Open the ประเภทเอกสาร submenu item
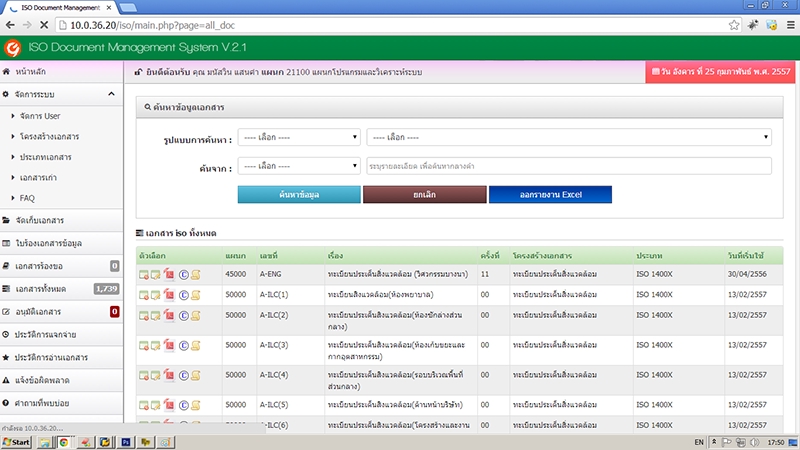Image resolution: width=800 pixels, height=450 pixels. (x=45, y=157)
